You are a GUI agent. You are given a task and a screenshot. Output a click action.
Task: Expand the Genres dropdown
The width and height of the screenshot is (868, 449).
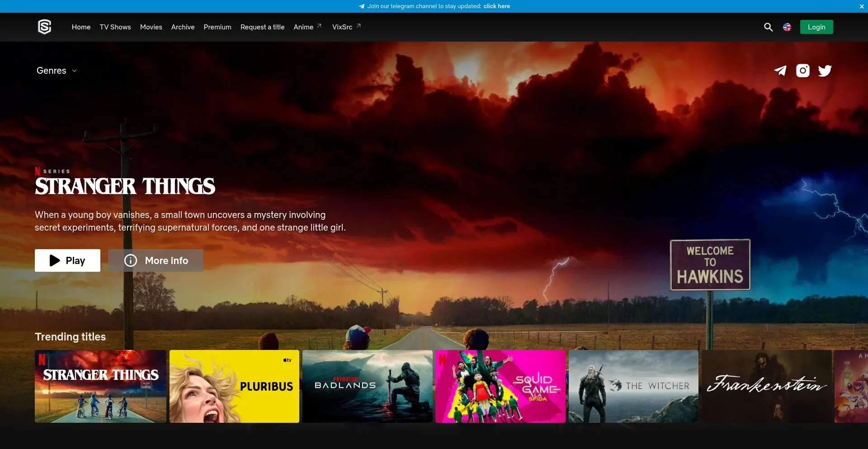pos(57,71)
